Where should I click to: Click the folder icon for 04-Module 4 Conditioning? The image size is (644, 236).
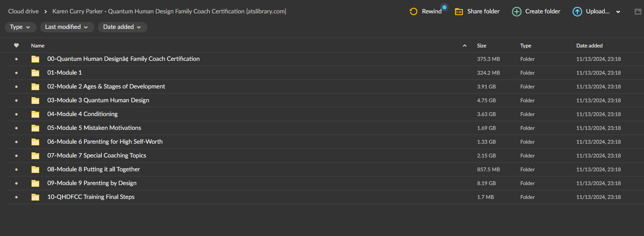coord(35,114)
